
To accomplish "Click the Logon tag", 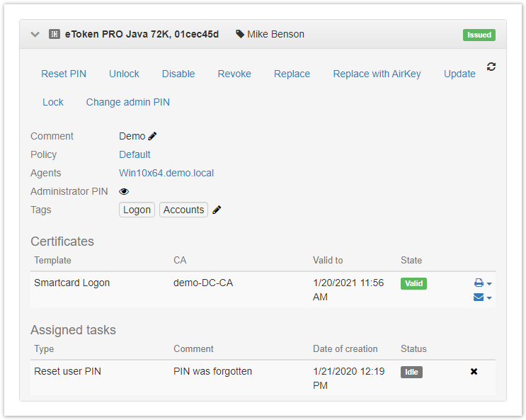I will tap(137, 210).
